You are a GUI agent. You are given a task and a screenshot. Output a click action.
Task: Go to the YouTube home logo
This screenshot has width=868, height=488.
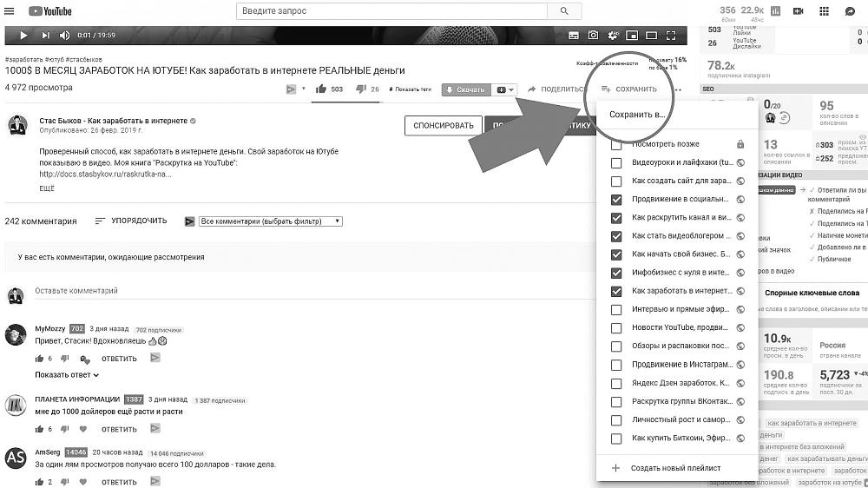50,11
